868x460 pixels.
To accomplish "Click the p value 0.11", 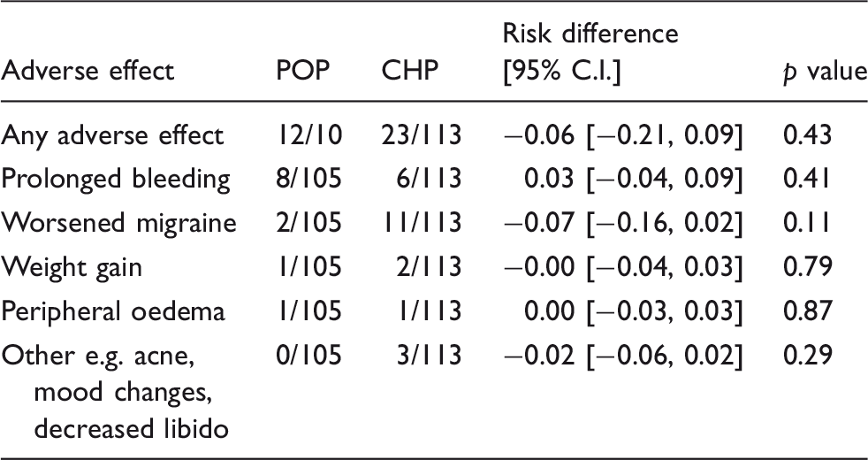I will [805, 223].
